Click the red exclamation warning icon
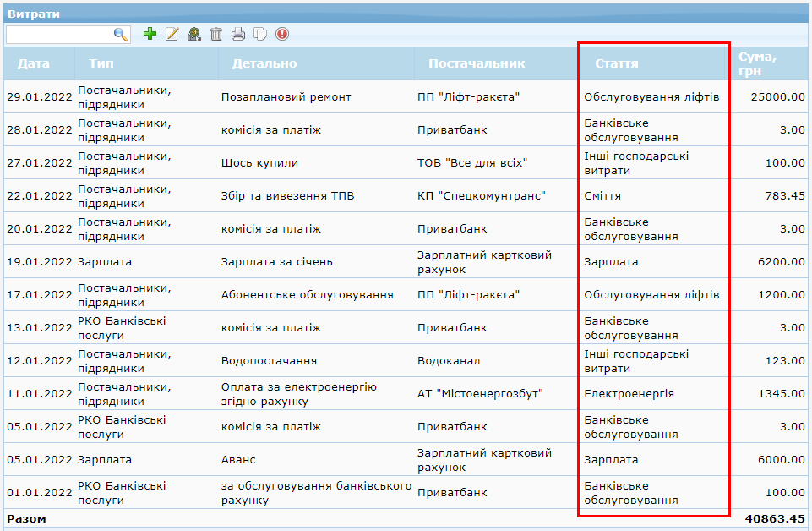The image size is (812, 531). [x=282, y=34]
